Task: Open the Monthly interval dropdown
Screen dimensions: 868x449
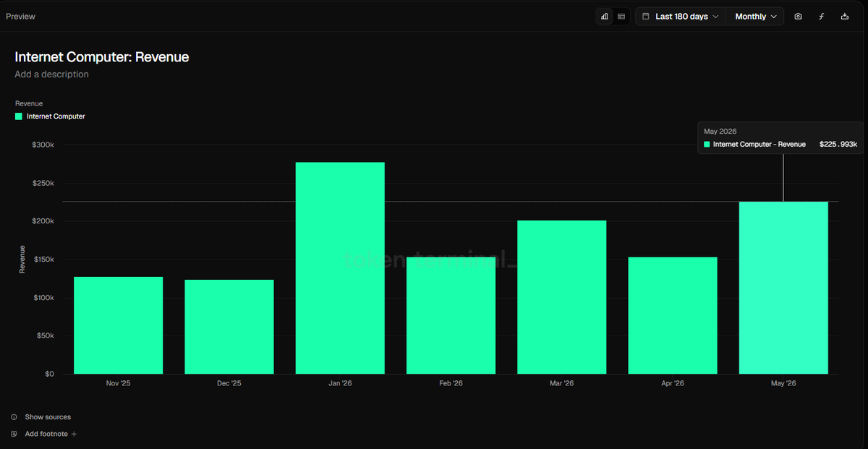Action: 756,16
